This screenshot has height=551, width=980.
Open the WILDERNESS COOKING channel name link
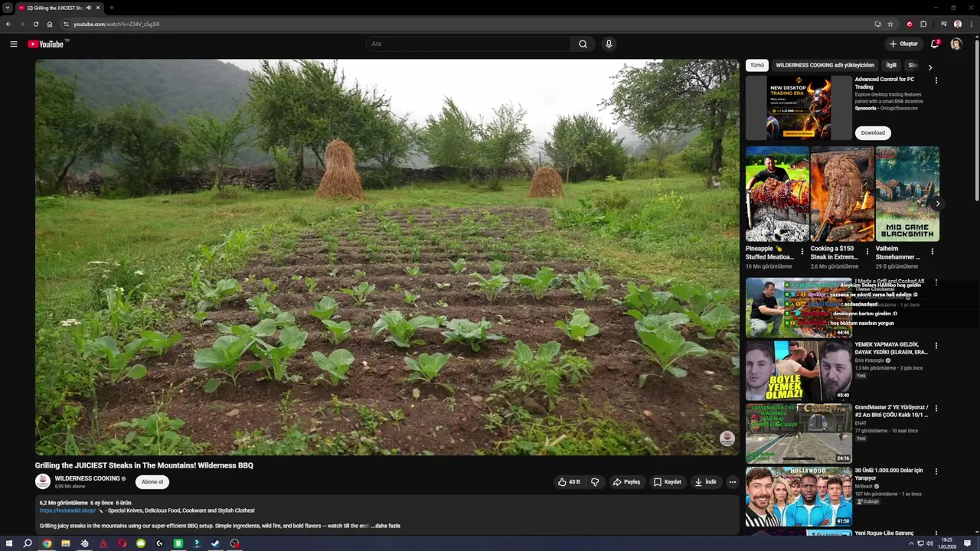point(87,478)
